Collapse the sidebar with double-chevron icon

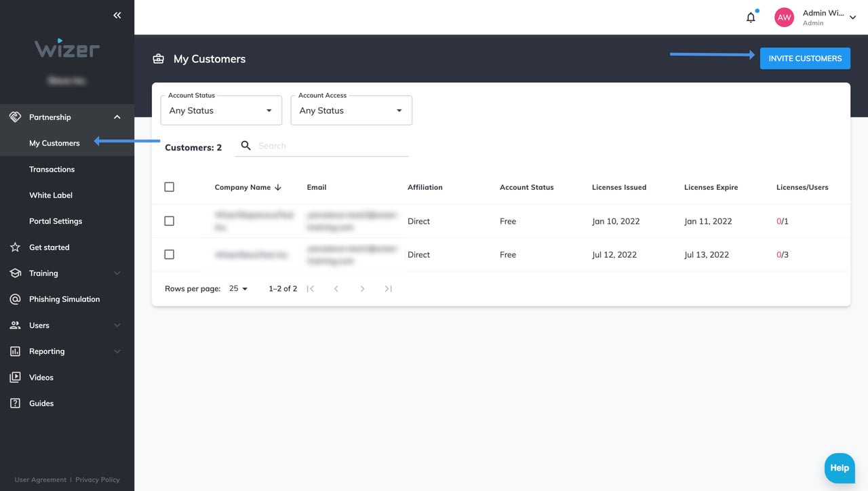[x=117, y=15]
